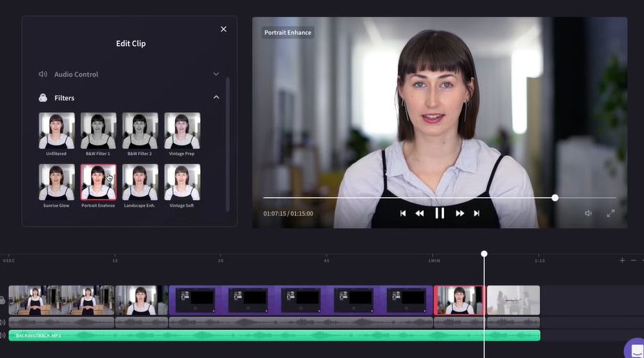Select the second close-up video clip
644x358 pixels.
point(142,300)
